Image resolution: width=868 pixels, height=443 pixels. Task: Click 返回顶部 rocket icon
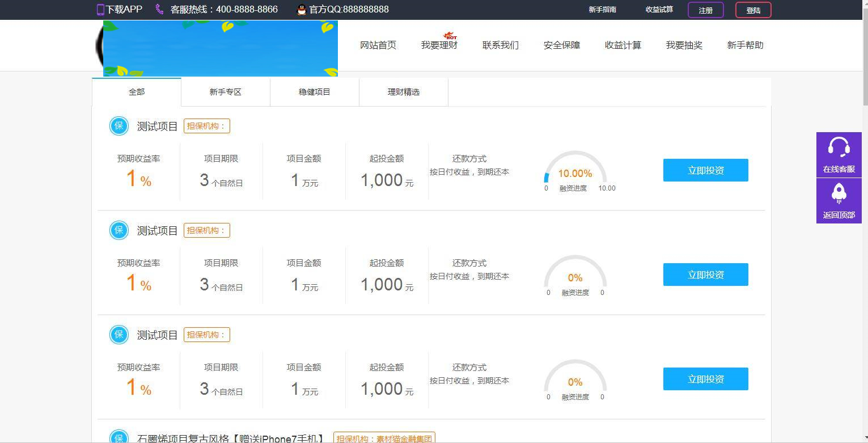(839, 195)
